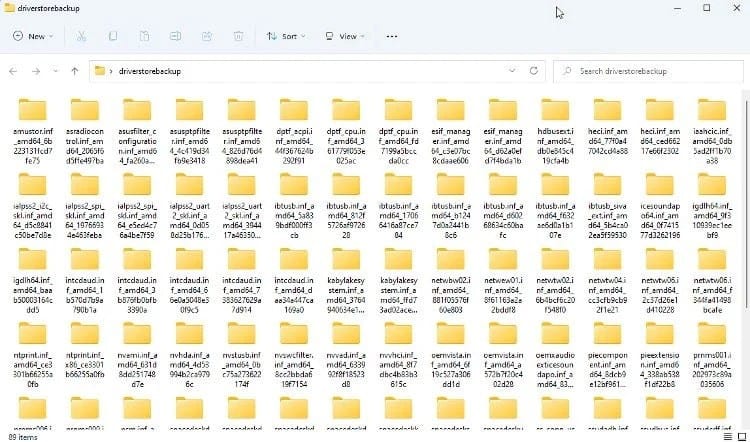750x442 pixels.
Task: Open the View layout dropdown
Action: tap(346, 36)
